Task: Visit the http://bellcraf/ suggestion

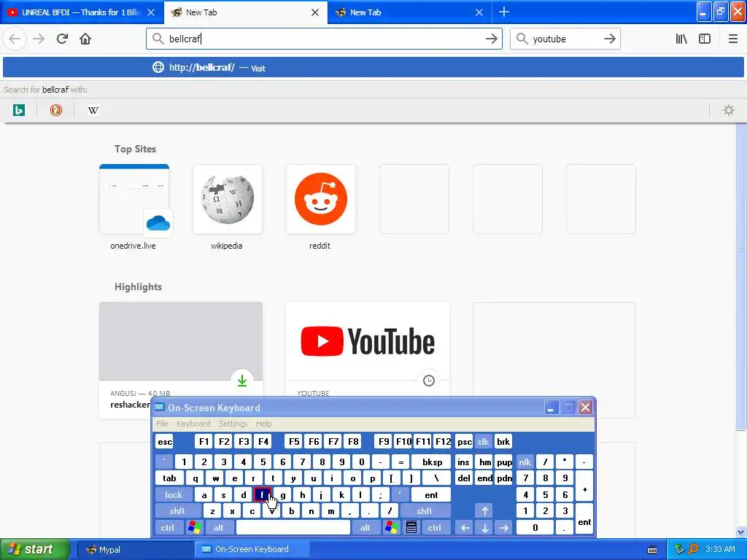Action: (x=373, y=68)
